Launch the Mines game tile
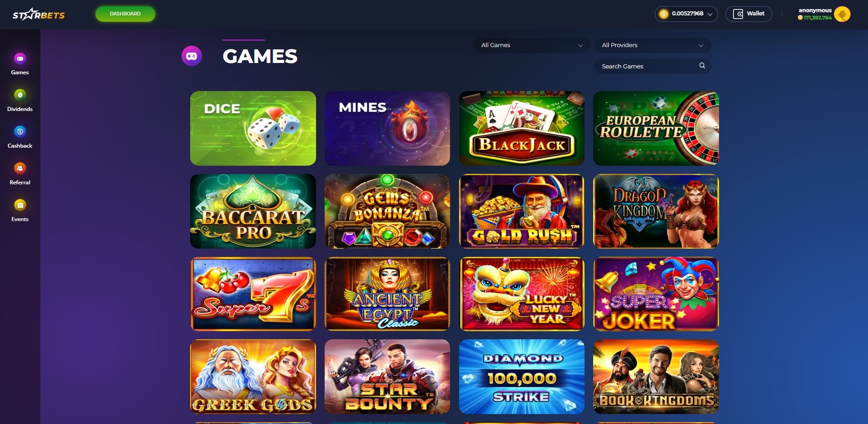Screen dimensions: 868x424 coord(387,128)
